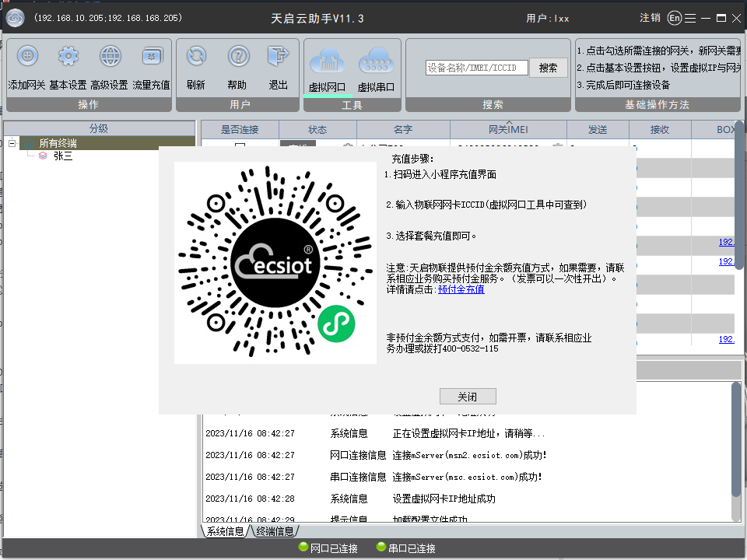
Task: Click the 退出 exit icon
Action: (x=279, y=56)
